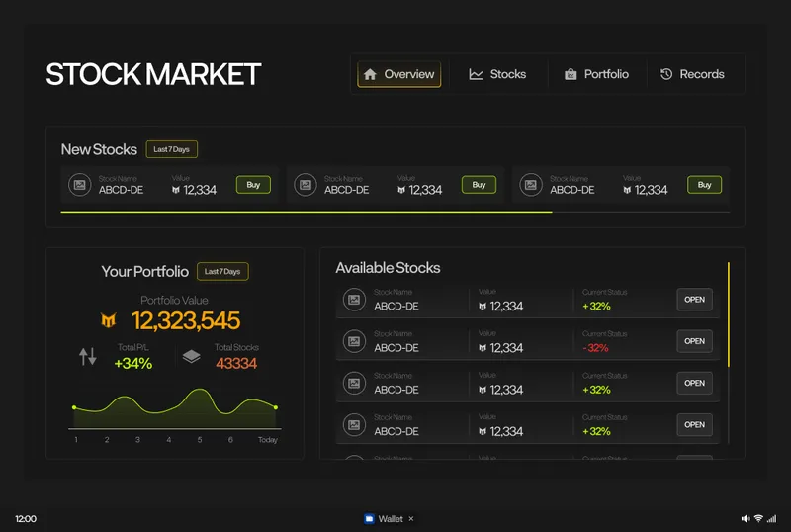Click the third new stock image icon
Image resolution: width=791 pixels, height=532 pixels.
point(531,185)
